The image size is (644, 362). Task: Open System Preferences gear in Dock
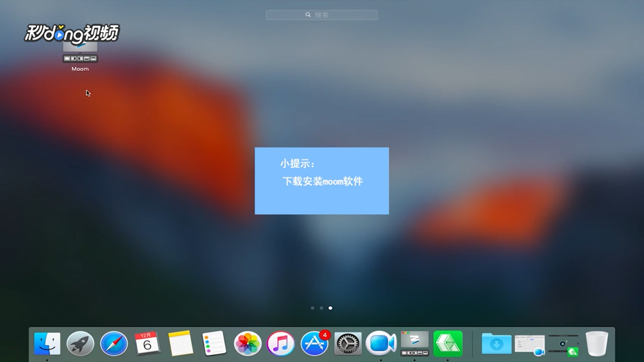[x=348, y=344]
